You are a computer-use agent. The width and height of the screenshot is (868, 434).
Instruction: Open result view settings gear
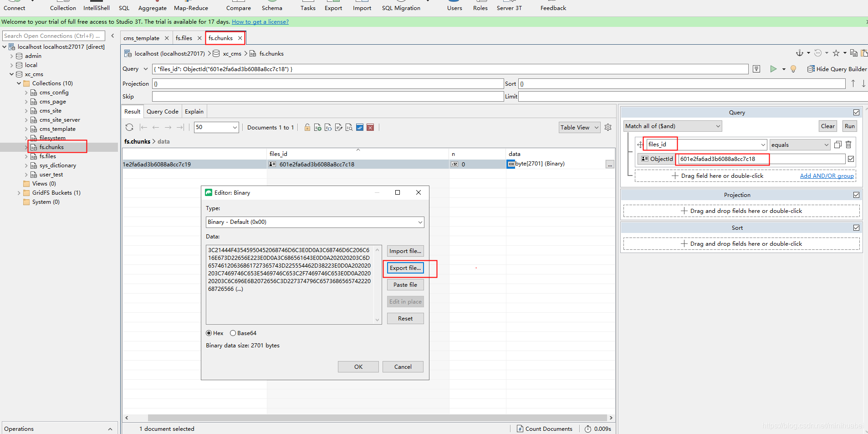(608, 127)
